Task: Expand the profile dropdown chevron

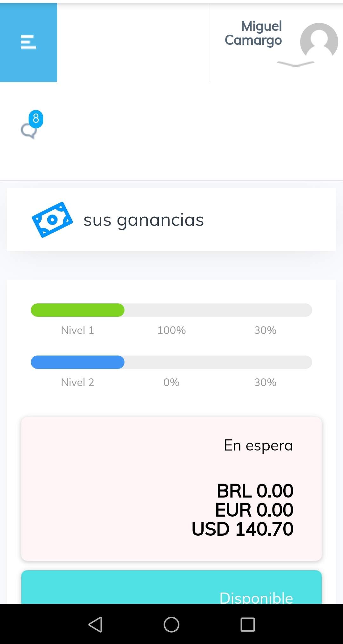Action: tap(295, 64)
